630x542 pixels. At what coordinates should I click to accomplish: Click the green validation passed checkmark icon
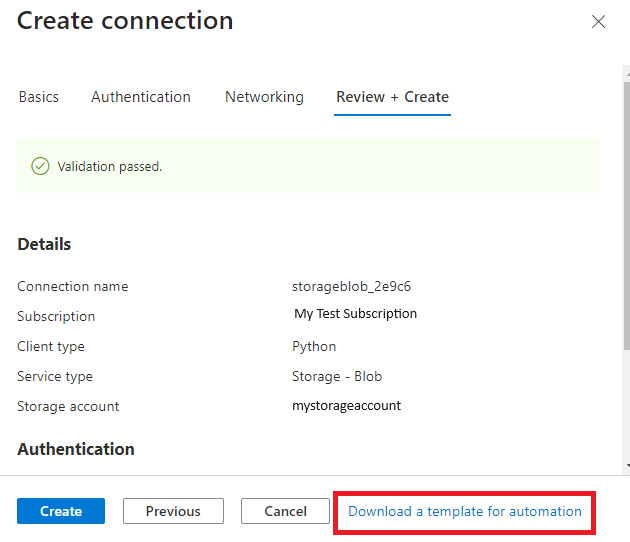click(x=40, y=166)
